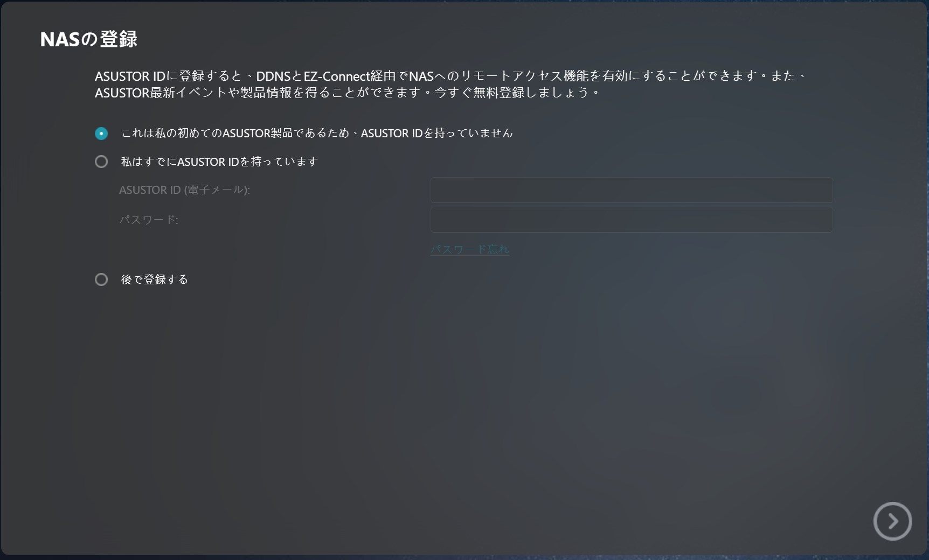Click the 私はすでにASUSTOR IDを持っています label text
Screen dimensions: 929x560
[219, 162]
